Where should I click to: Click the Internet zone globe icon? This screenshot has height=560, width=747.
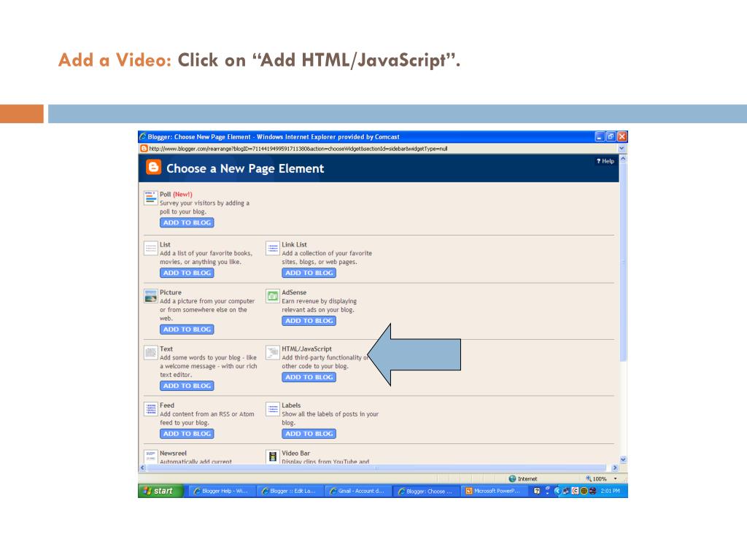pos(513,478)
